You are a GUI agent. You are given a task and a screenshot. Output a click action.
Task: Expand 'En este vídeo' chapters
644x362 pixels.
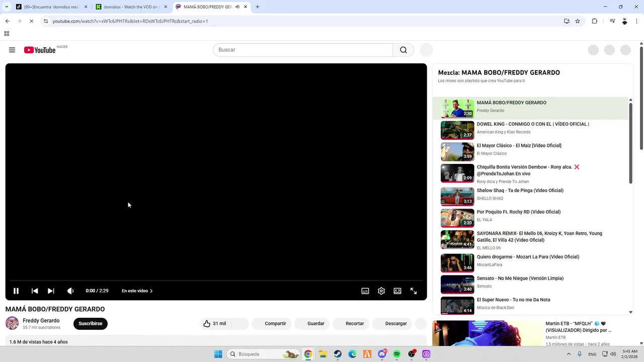(137, 291)
